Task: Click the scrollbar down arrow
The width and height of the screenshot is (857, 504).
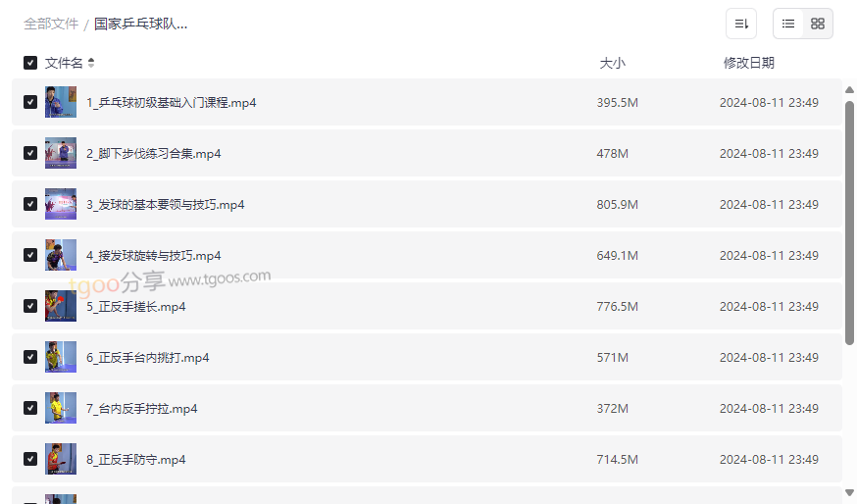Action: click(x=849, y=492)
